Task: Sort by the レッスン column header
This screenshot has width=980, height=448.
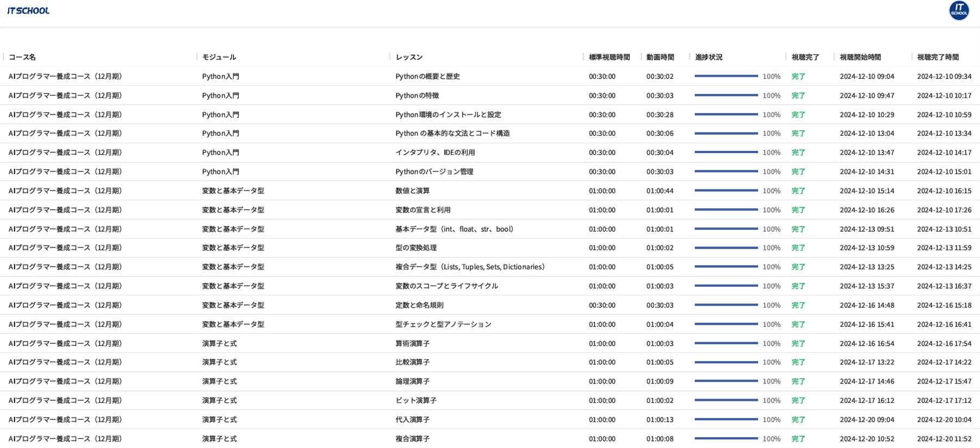Action: point(409,57)
